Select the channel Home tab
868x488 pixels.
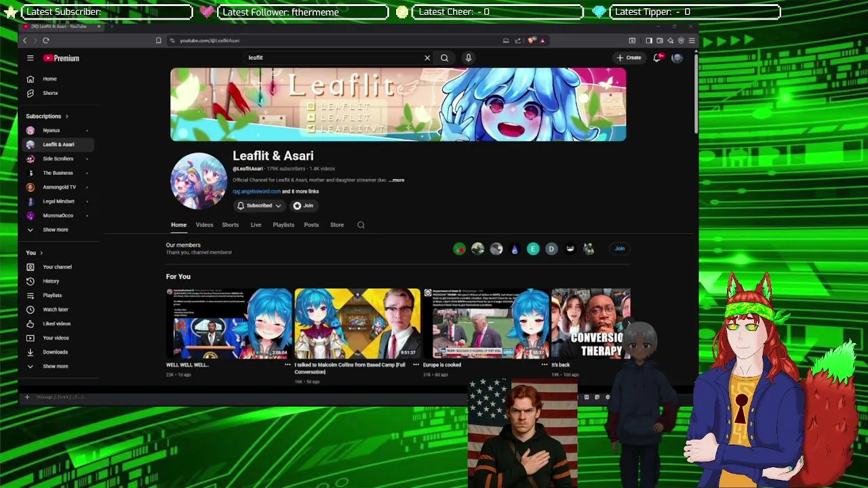178,225
